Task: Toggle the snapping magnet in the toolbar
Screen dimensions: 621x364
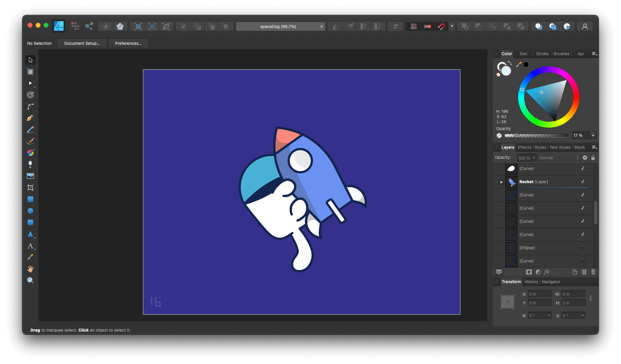Action: click(x=441, y=26)
